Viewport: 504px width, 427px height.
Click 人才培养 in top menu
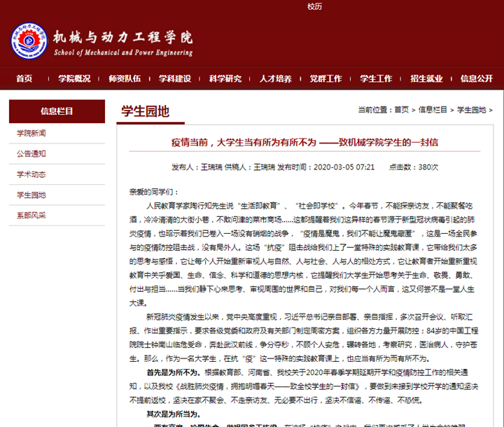click(275, 78)
